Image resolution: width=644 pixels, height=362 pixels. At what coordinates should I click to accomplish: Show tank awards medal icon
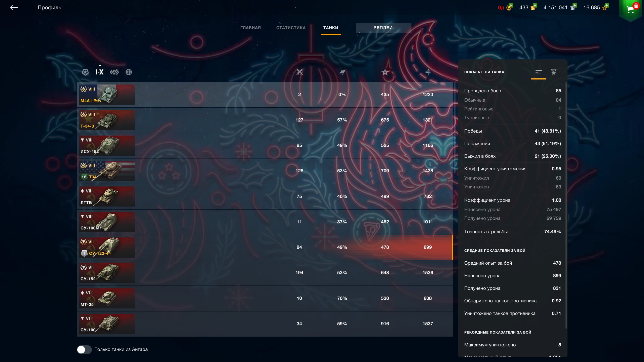tap(554, 72)
